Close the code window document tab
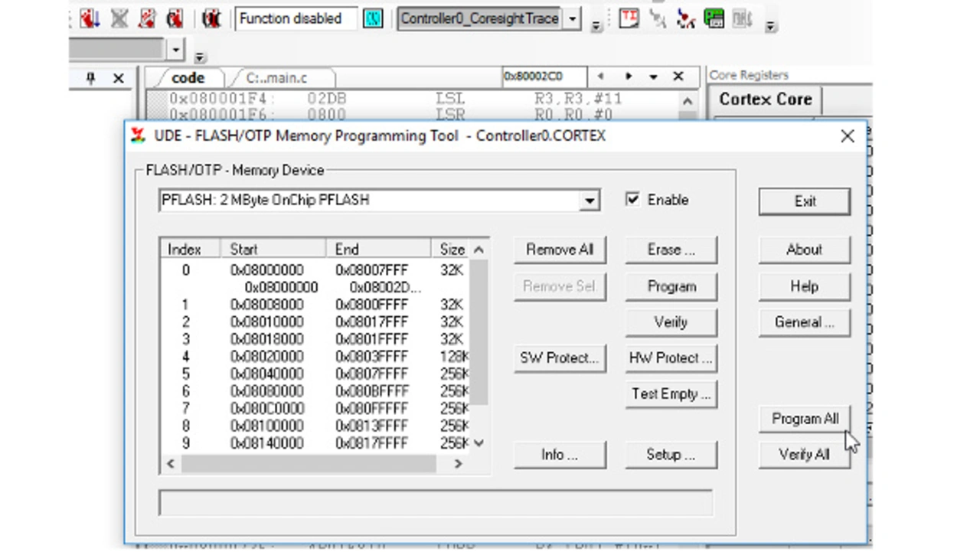 click(x=678, y=77)
